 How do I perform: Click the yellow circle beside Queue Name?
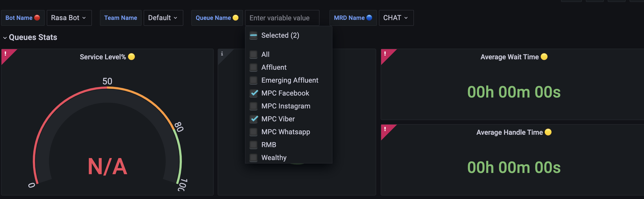tap(235, 17)
